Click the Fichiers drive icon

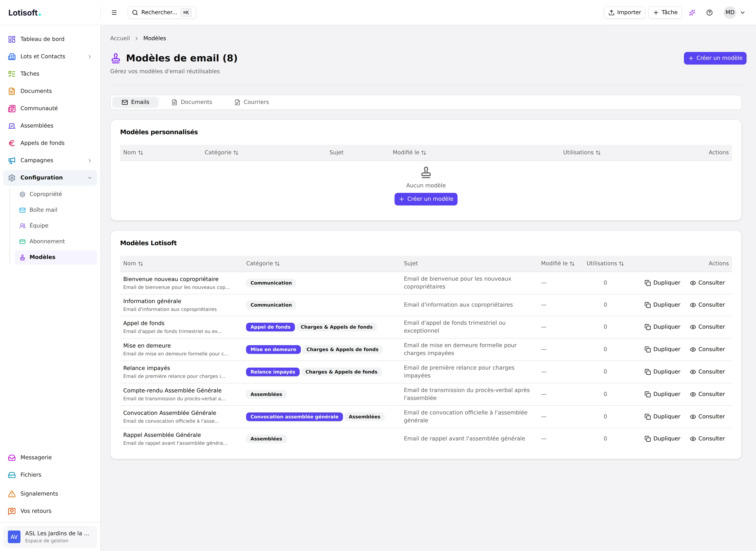12,475
